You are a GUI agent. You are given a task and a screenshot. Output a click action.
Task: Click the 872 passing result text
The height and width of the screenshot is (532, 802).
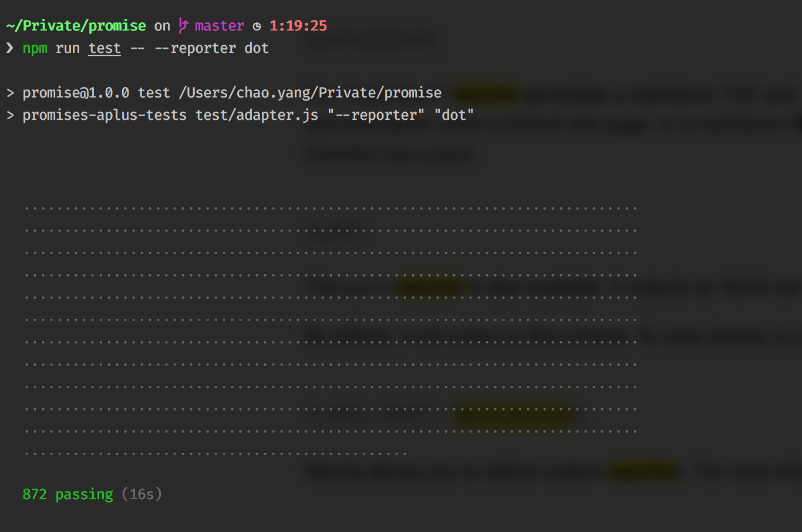coord(68,494)
